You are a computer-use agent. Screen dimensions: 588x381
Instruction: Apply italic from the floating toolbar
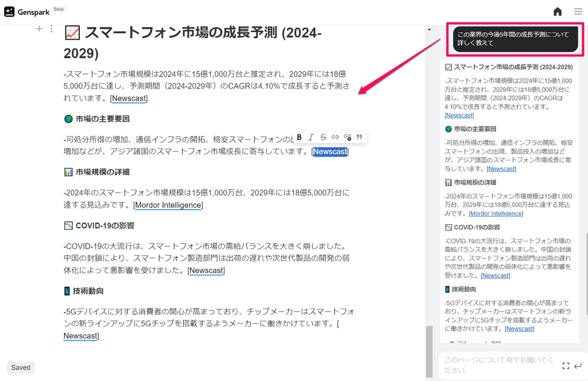point(311,137)
